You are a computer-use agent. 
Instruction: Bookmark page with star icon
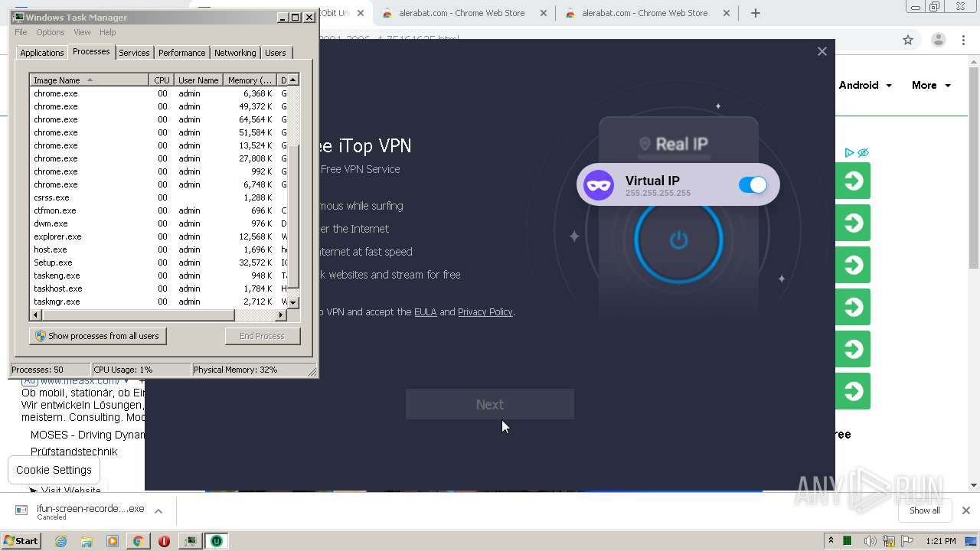(908, 40)
